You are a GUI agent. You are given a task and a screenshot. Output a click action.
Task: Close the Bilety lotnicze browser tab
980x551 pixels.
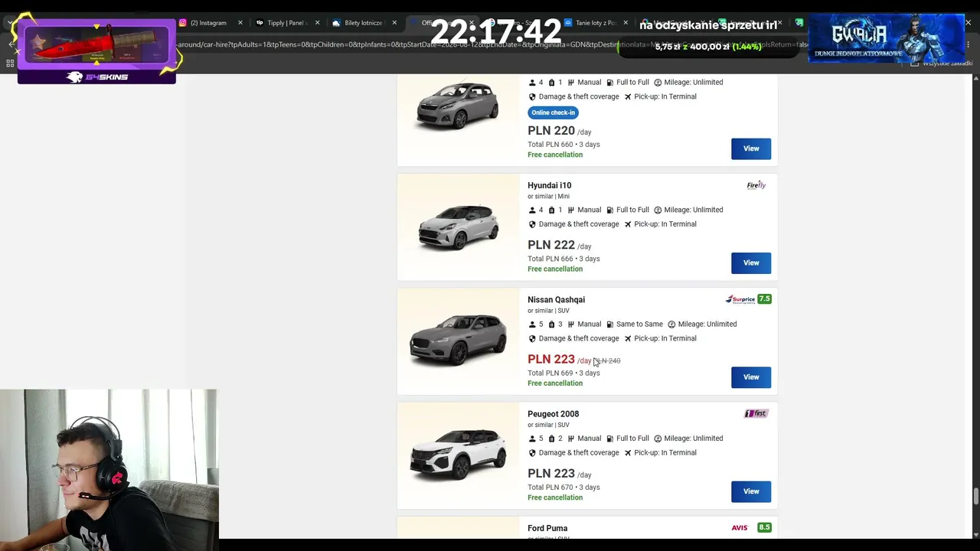coord(394,23)
